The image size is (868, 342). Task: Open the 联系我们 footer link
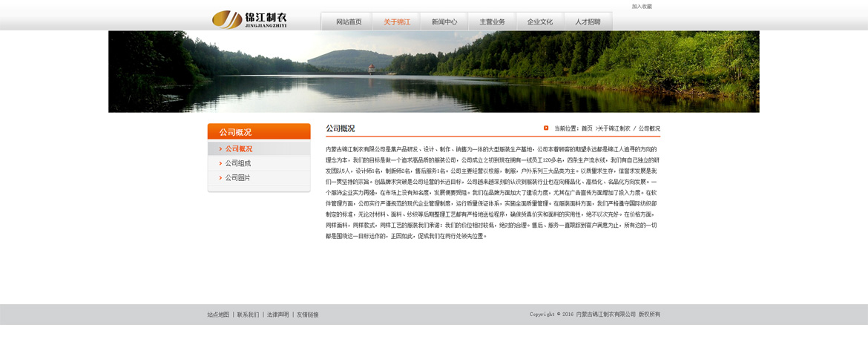pos(248,315)
